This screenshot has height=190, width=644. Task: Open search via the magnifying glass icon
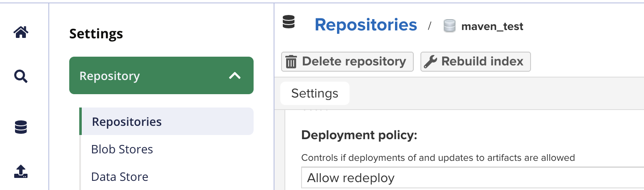click(21, 76)
